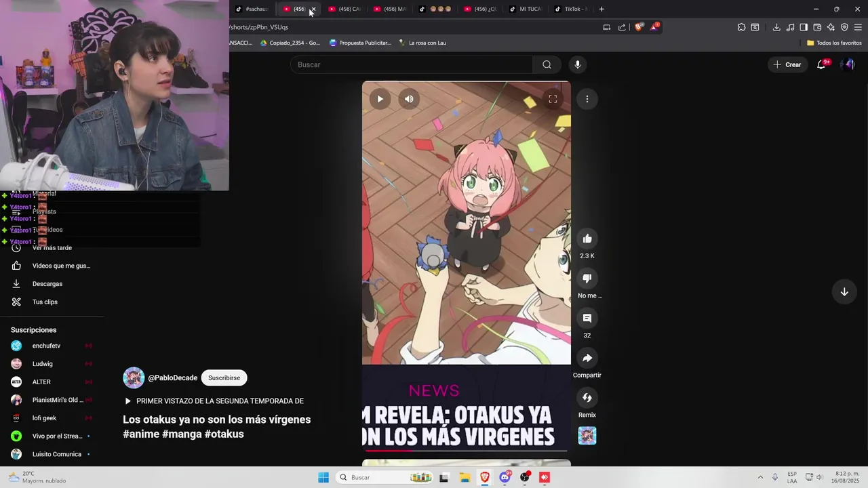868x488 pixels.
Task: Click the Suscripciones section heading
Action: pyautogui.click(x=33, y=330)
